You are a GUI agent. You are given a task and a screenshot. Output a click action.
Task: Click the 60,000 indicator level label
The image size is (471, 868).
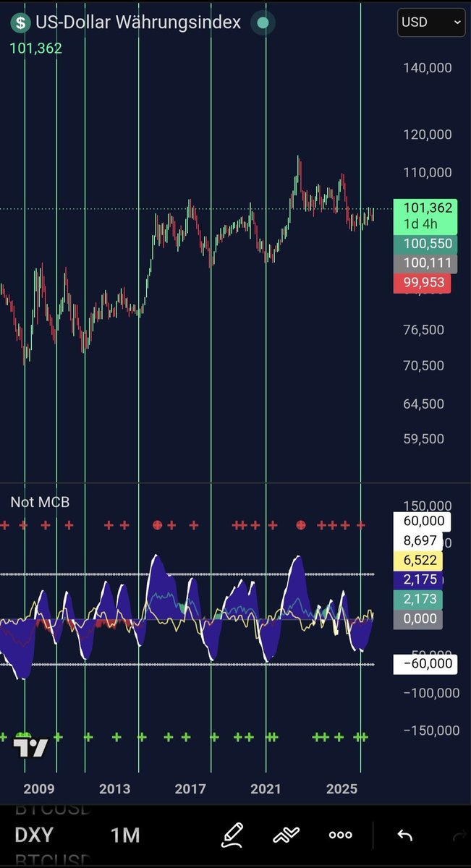click(x=423, y=521)
